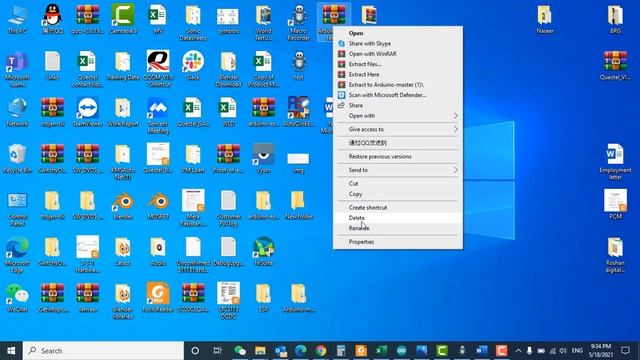Screen dimensions: 640x360
Task: Open the Calculator taskbar icon
Action: pos(341,351)
